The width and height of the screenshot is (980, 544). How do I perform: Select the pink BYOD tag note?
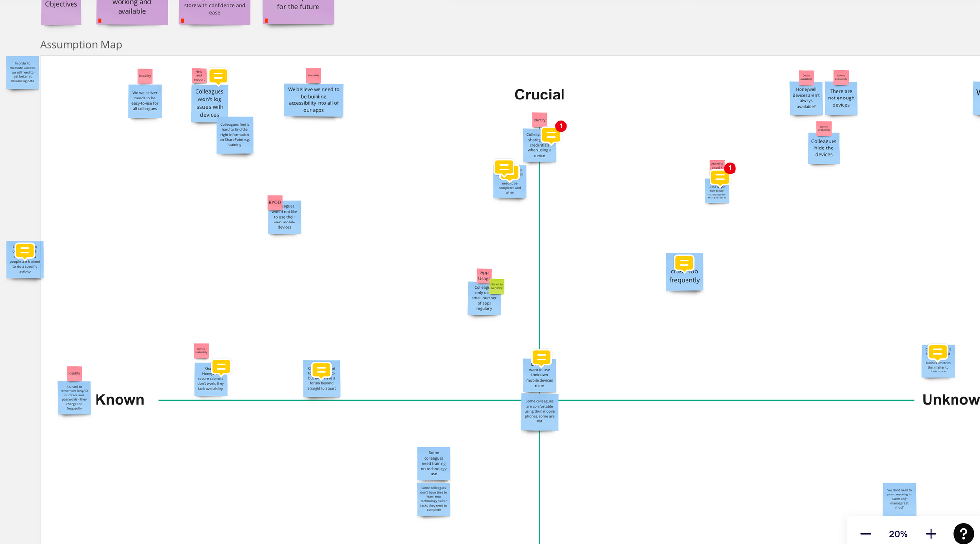[274, 202]
